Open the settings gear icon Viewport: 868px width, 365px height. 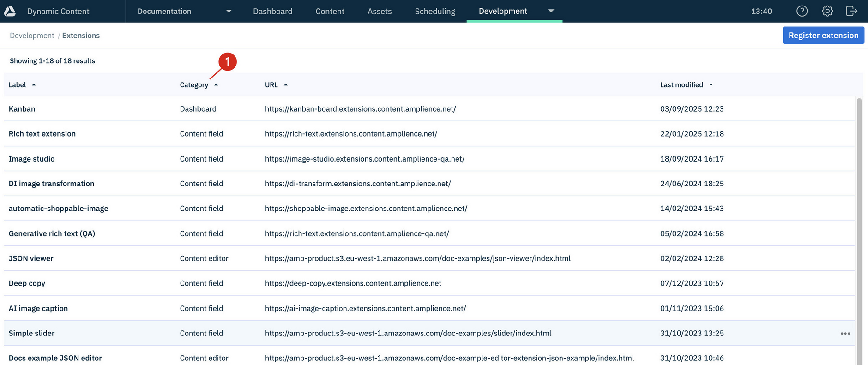827,11
